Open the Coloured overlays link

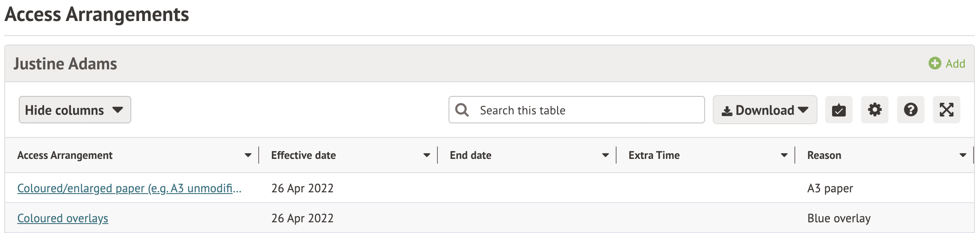tap(62, 218)
